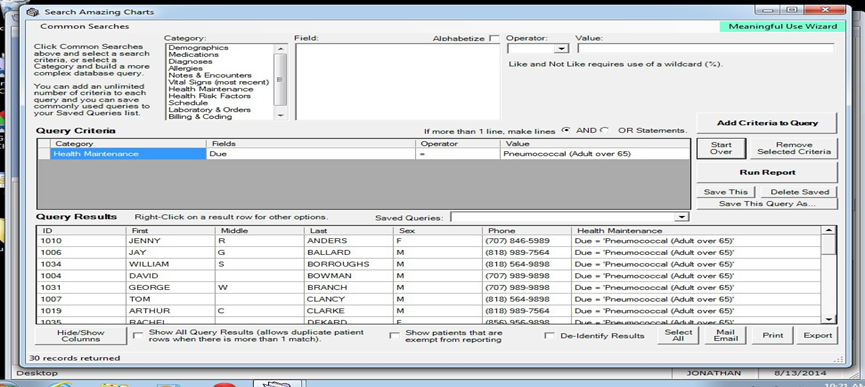Image resolution: width=865 pixels, height=387 pixels.
Task: Click the Delete Saved button
Action: point(799,192)
